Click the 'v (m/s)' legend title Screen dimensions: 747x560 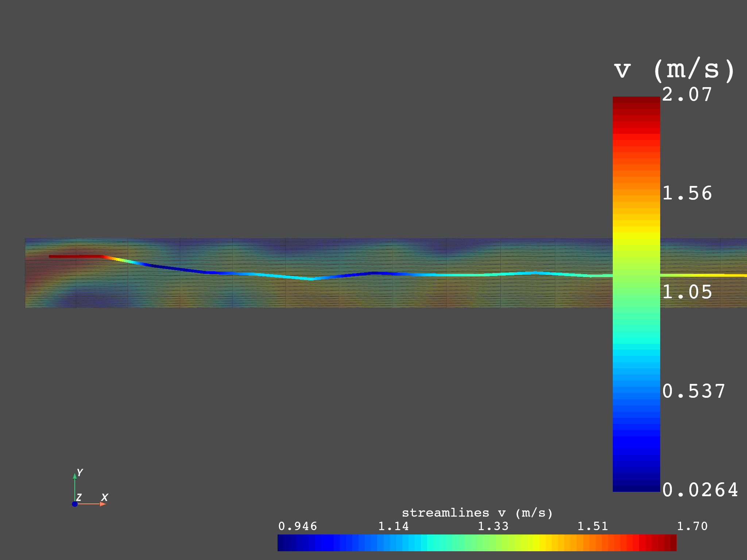tap(674, 70)
